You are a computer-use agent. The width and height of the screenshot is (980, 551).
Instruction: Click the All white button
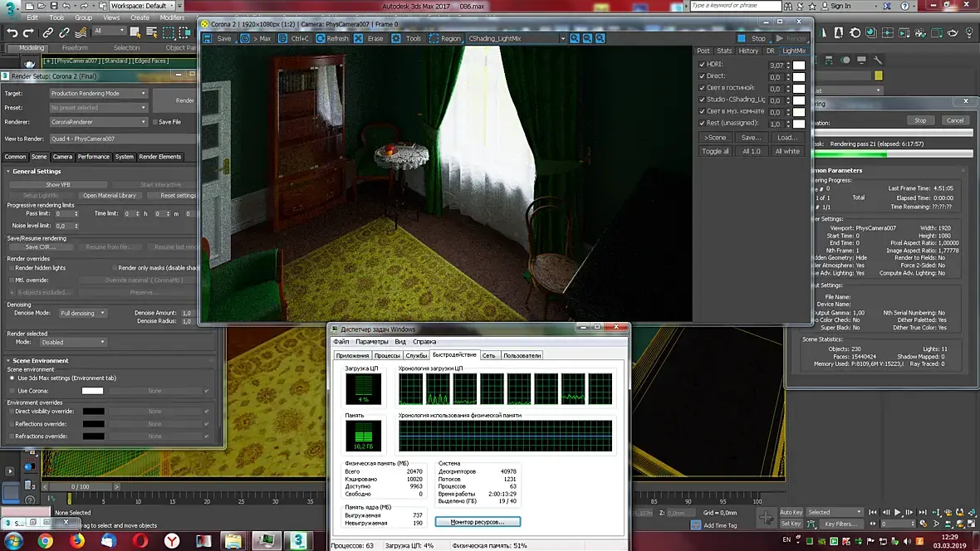pos(786,151)
